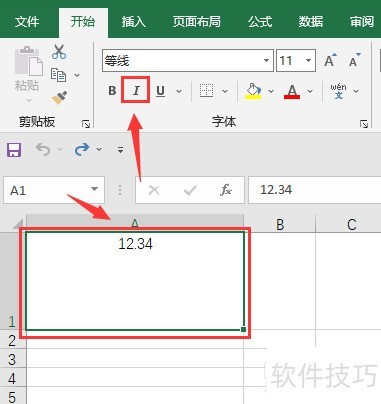Open the borders dropdown arrow
Image resolution: width=381 pixels, height=404 pixels.
pos(225,91)
